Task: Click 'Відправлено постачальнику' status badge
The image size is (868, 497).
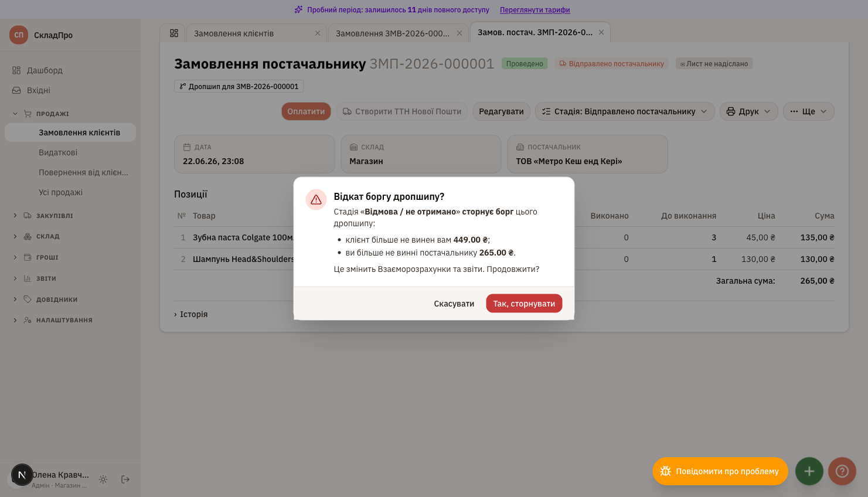Action: pos(612,63)
